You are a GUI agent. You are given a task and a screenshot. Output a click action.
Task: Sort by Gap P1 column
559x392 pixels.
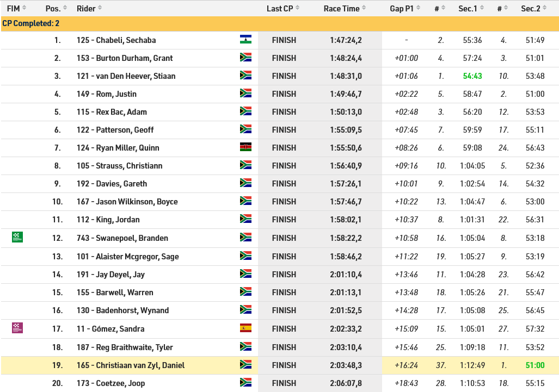405,8
